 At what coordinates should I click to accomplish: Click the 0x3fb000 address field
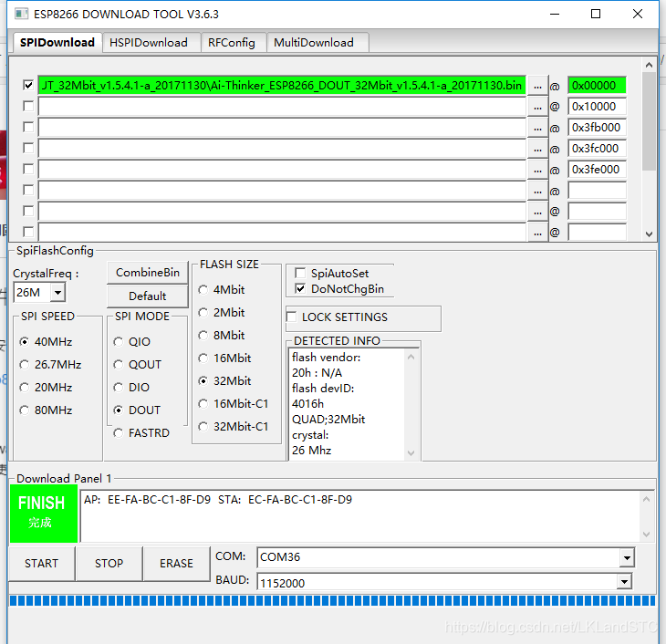(597, 128)
